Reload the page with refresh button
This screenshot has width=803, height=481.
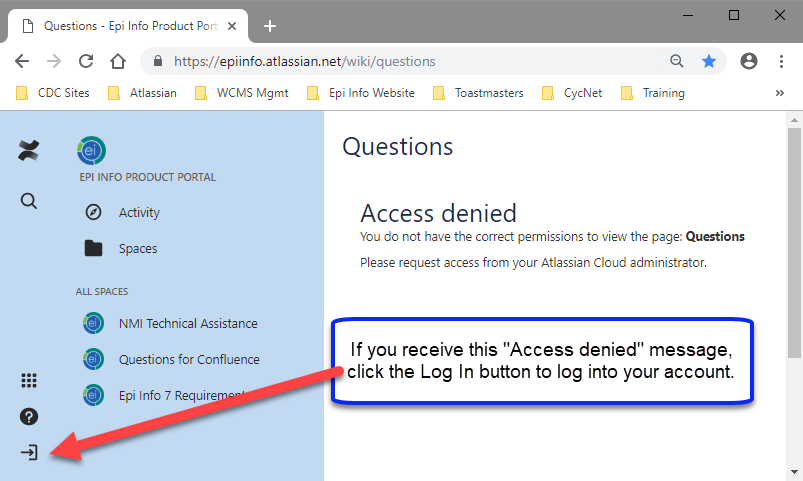coord(86,61)
